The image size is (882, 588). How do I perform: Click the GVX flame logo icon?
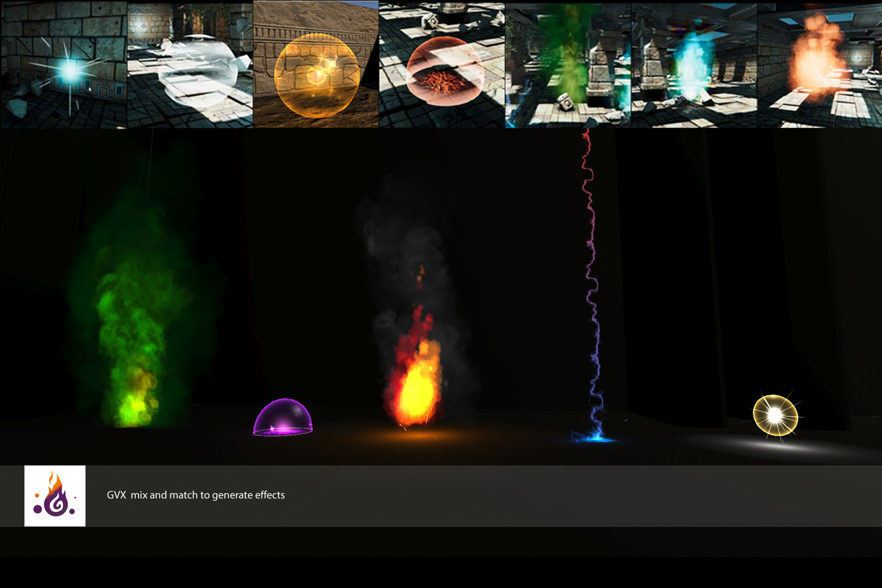[55, 495]
